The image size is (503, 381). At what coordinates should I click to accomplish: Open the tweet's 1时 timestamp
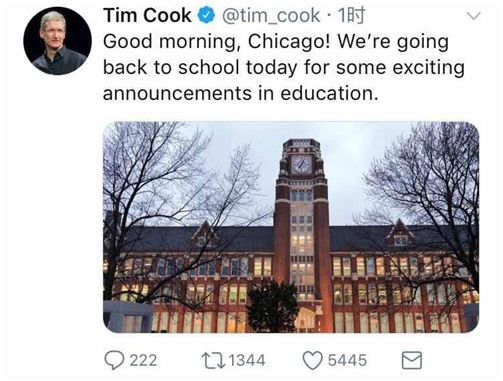point(351,16)
